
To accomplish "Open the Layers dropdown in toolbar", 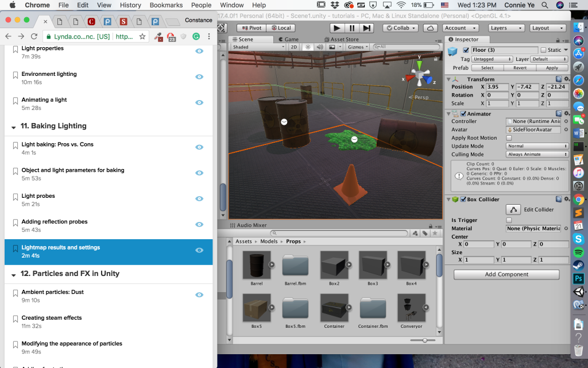I will [506, 28].
